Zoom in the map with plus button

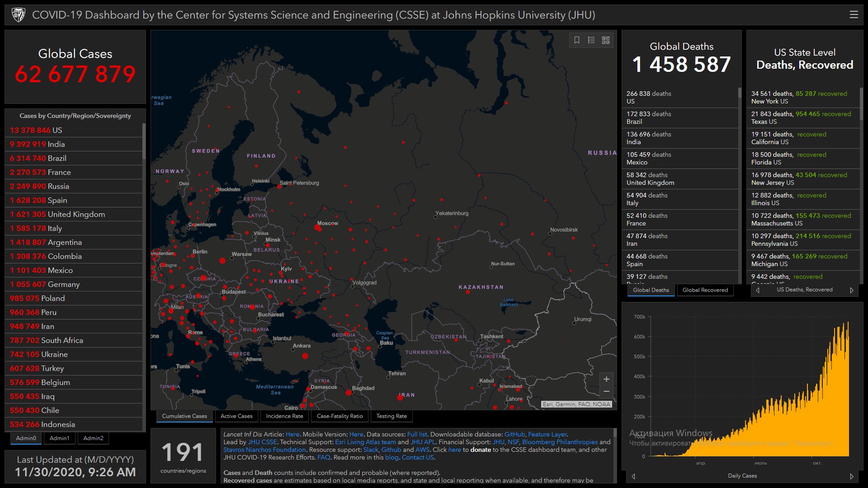tap(606, 379)
